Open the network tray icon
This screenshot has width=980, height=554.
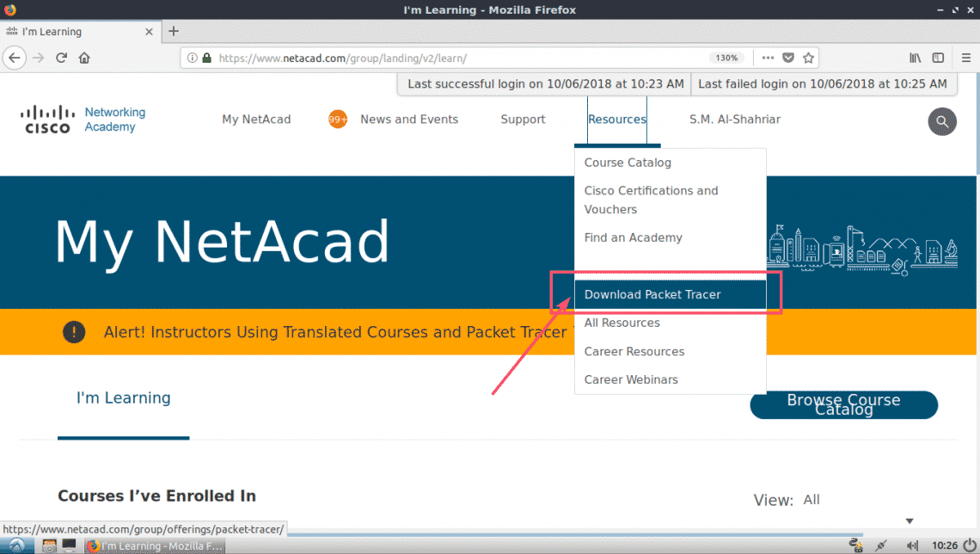(x=855, y=546)
